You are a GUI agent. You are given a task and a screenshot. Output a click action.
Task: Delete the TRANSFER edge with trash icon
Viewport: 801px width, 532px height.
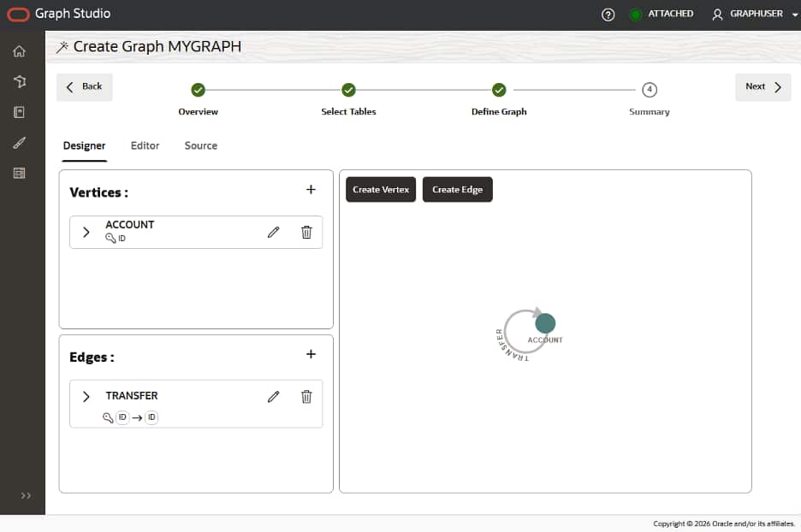pos(306,397)
